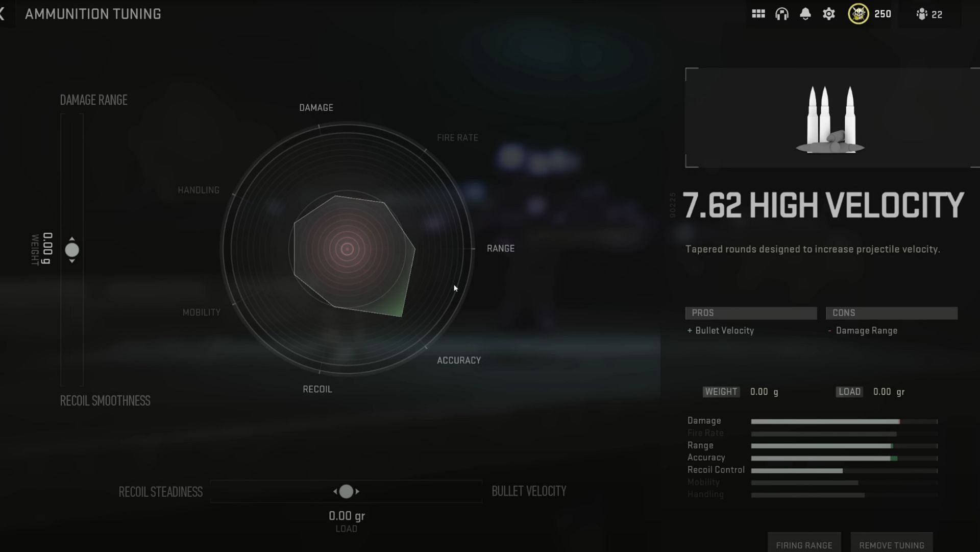Click the grid/menu apps icon
980x552 pixels.
click(758, 14)
